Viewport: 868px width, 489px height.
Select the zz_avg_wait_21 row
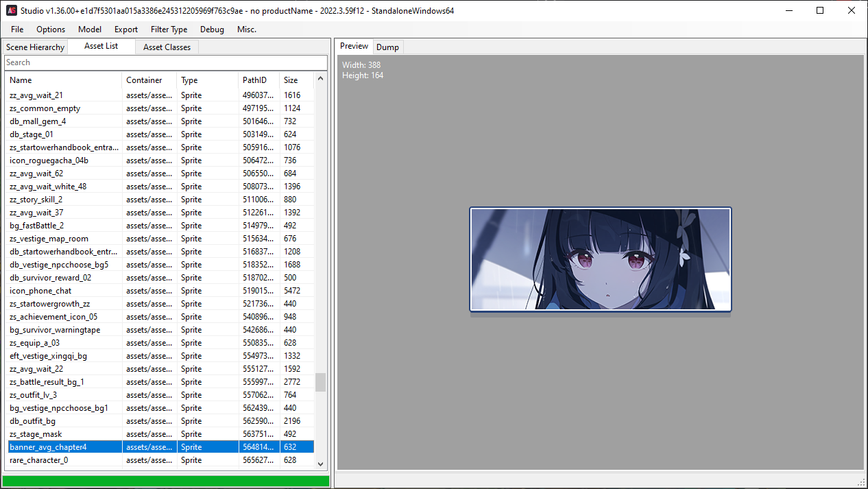[160, 95]
